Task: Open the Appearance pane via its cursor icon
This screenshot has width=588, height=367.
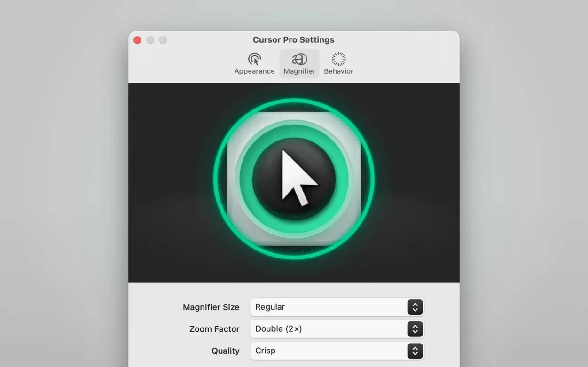Action: pyautogui.click(x=254, y=59)
